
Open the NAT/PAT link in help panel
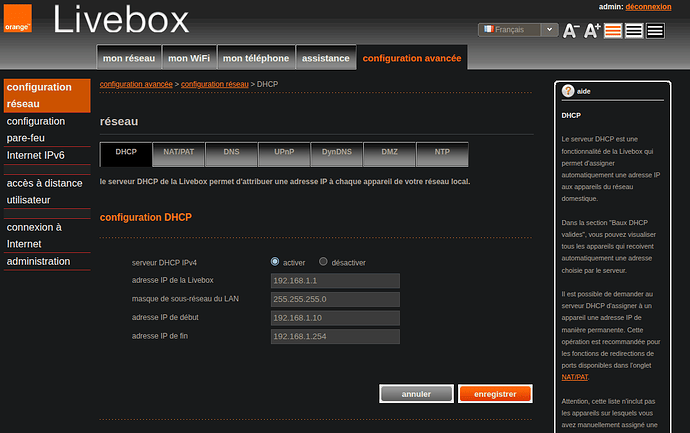[x=575, y=377]
